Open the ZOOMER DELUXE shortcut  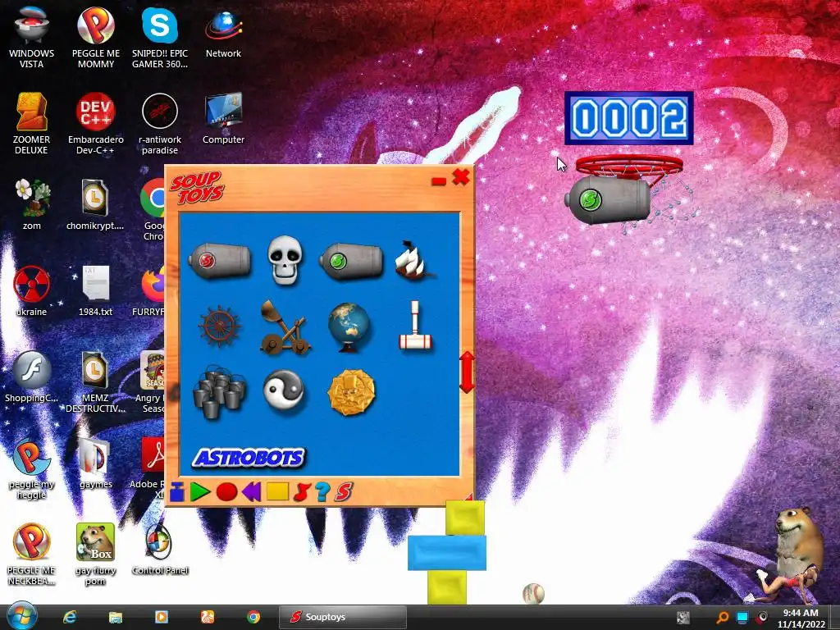(x=32, y=124)
